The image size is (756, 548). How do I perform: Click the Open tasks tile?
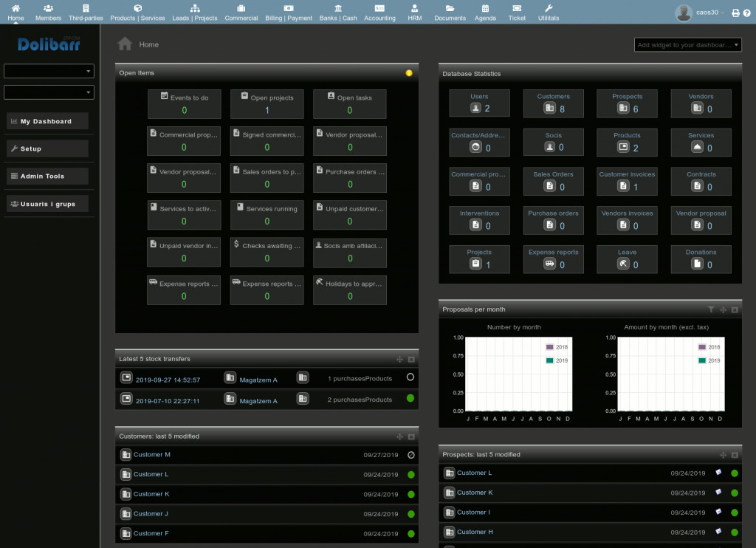(x=349, y=103)
